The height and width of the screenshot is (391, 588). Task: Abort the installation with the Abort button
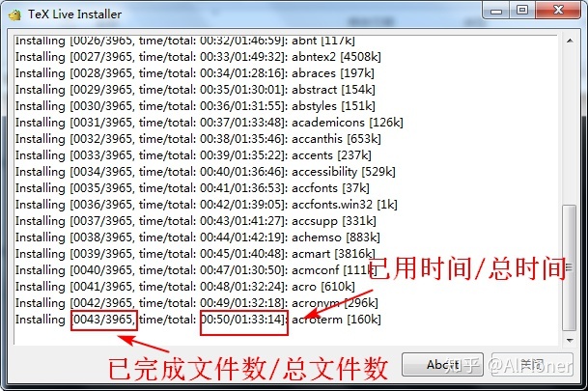(x=442, y=364)
